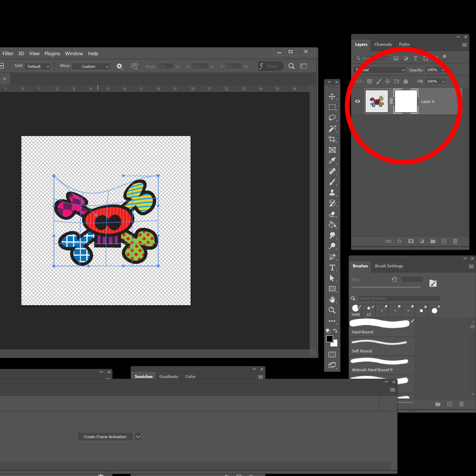The height and width of the screenshot is (476, 476).
Task: Select the Eyedropper tool
Action: [332, 161]
